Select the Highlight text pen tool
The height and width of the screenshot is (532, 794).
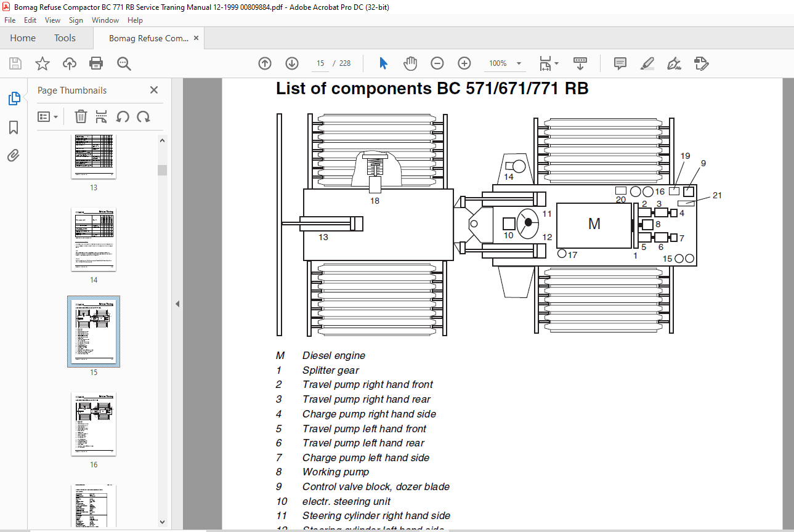point(647,63)
